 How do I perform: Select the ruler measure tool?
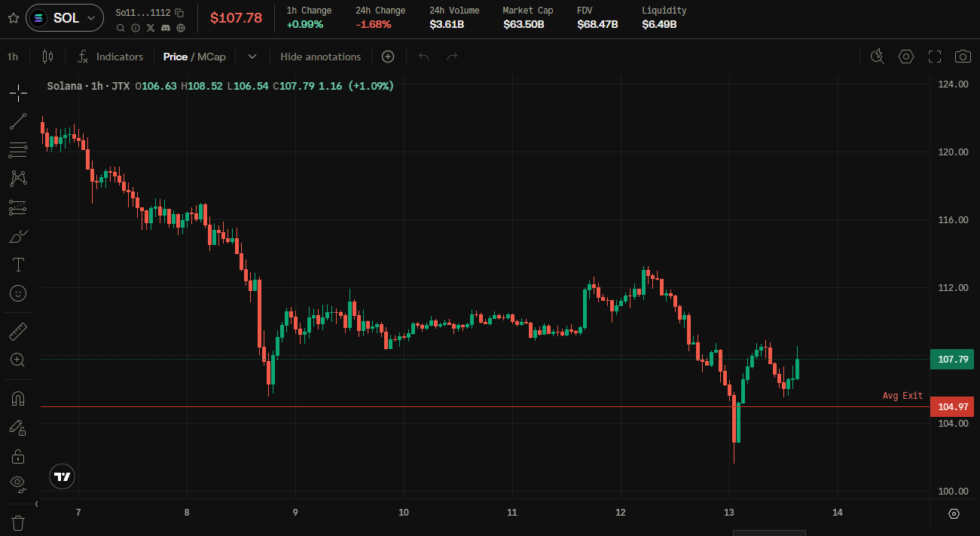pyautogui.click(x=18, y=331)
